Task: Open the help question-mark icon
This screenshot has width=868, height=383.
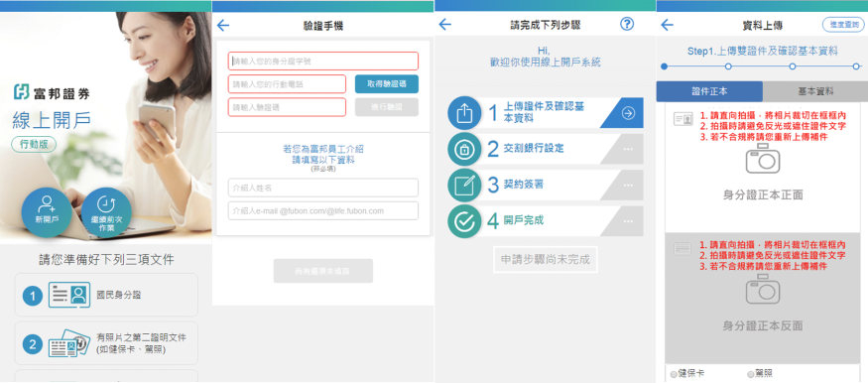Action: click(627, 24)
